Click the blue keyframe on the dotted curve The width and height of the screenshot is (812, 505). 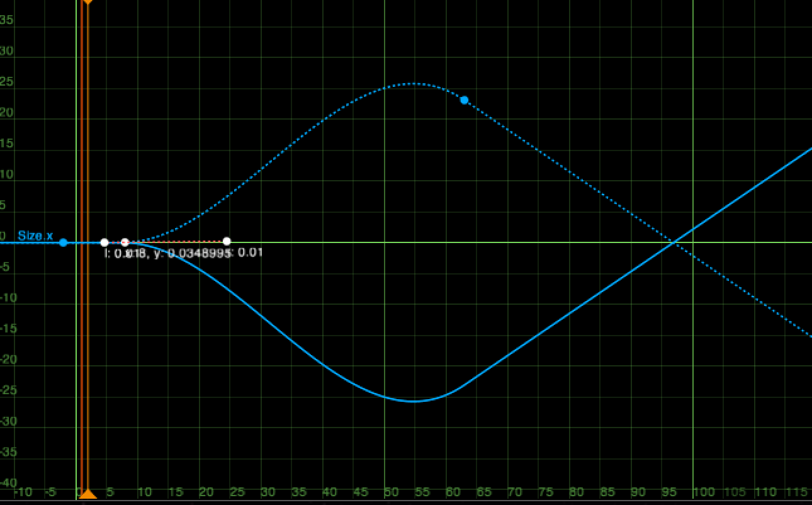(464, 100)
